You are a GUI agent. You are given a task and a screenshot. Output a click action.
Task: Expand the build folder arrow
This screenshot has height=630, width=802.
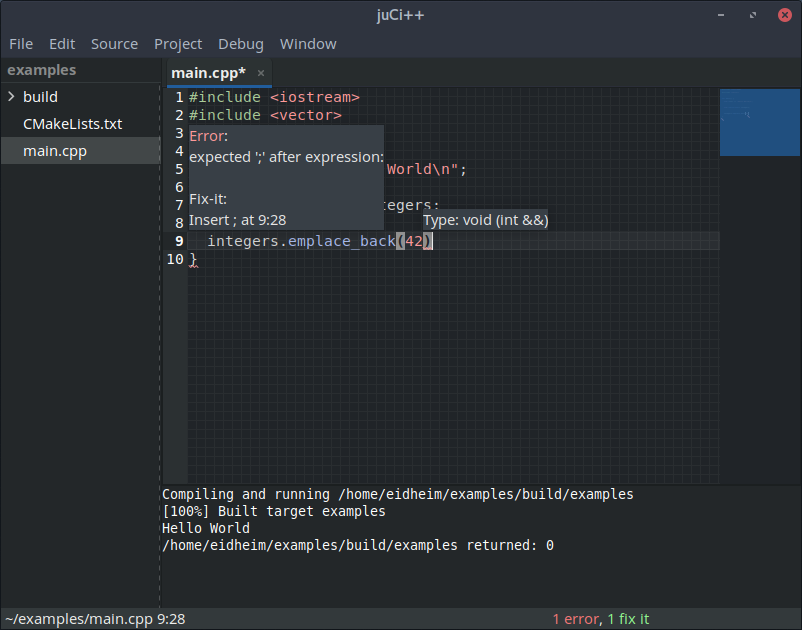point(11,97)
